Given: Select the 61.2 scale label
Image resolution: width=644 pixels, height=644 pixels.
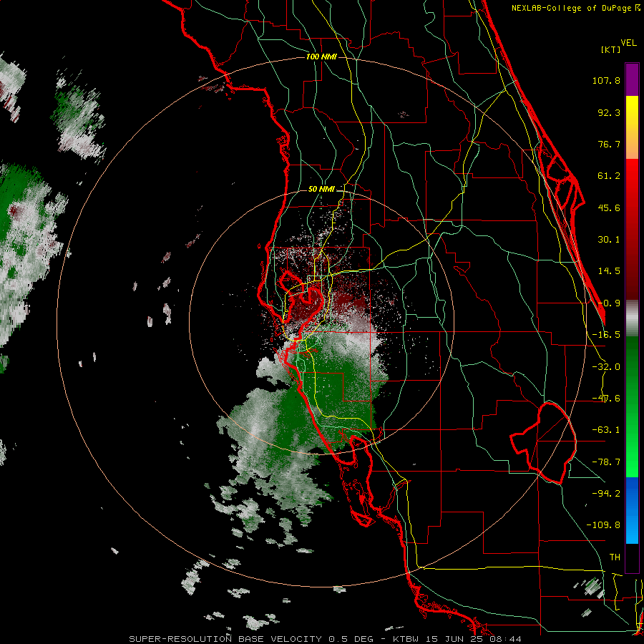Looking at the screenshot, I should [x=609, y=176].
